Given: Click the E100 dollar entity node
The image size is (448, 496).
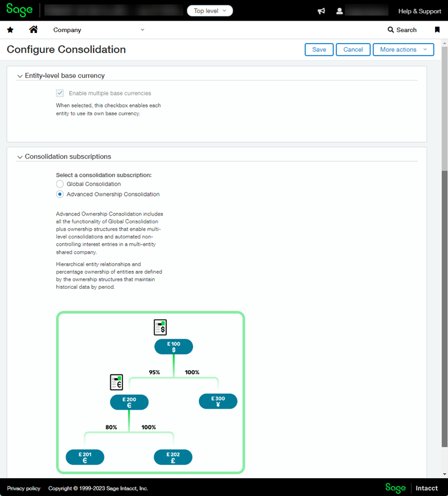Looking at the screenshot, I should [173, 346].
